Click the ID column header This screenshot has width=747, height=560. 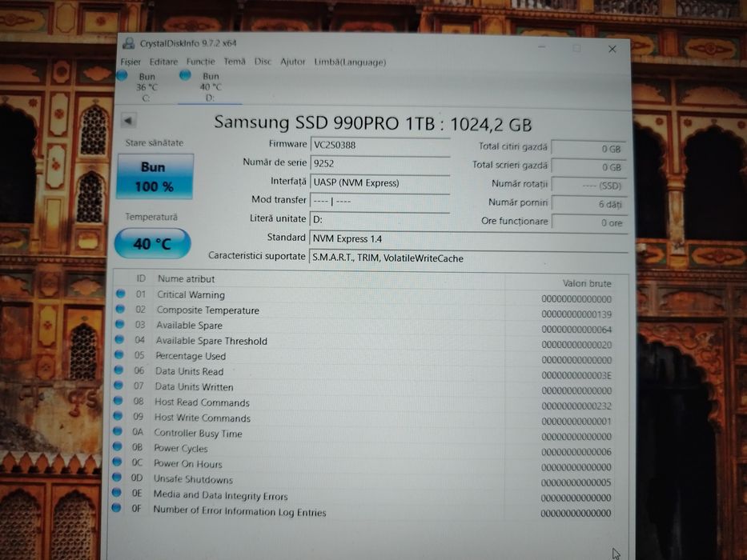coord(141,278)
